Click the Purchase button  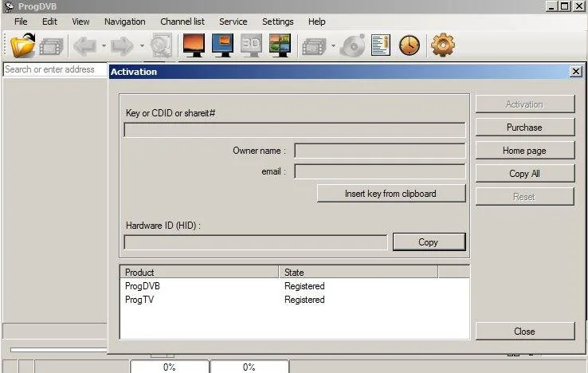(525, 128)
